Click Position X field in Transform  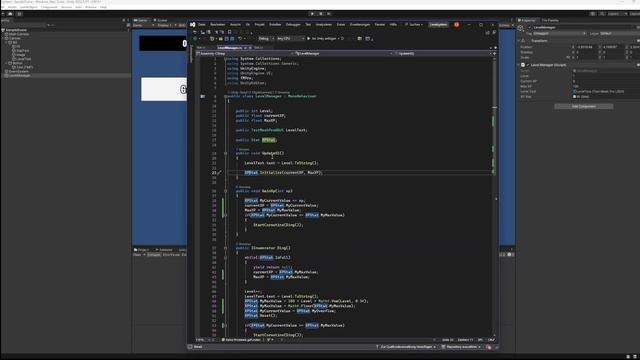587,47
